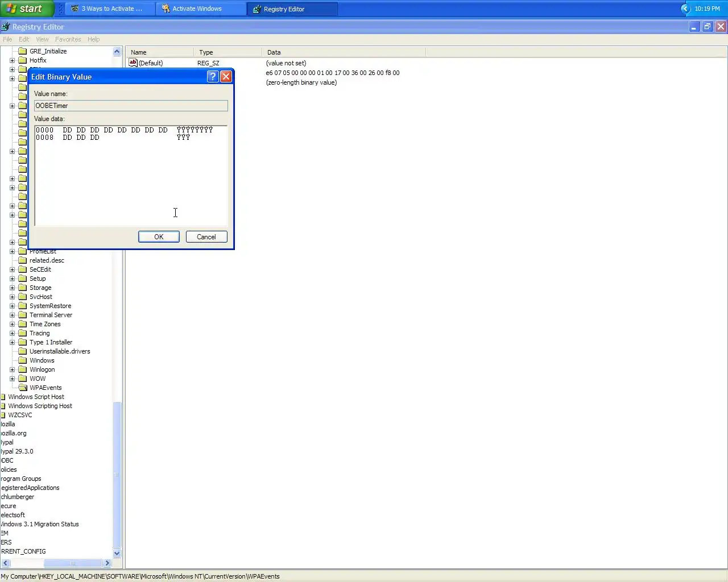Expand the Setup key
728x582 pixels.
[12, 278]
